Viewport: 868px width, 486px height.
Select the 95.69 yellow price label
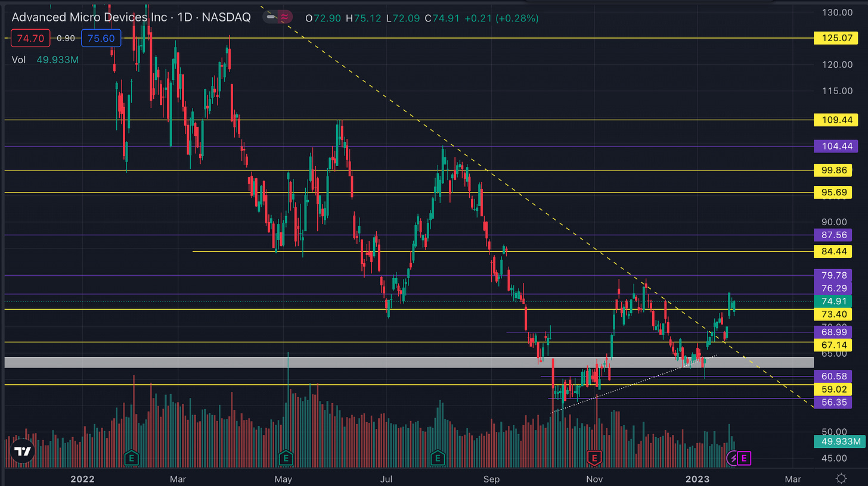coord(833,192)
